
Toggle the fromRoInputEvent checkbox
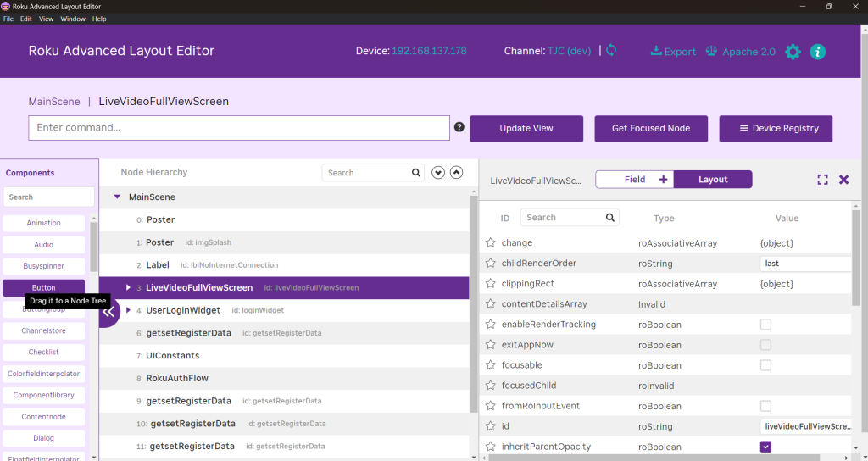point(765,406)
